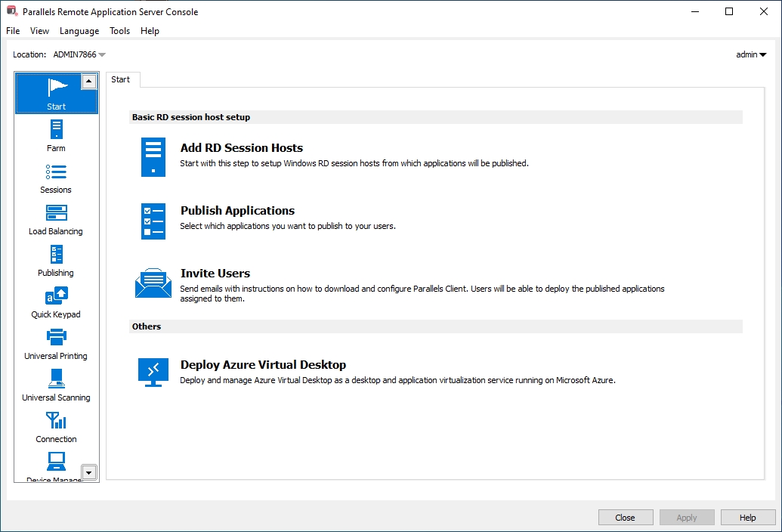Open Universal Scanning in the sidebar

56,385
